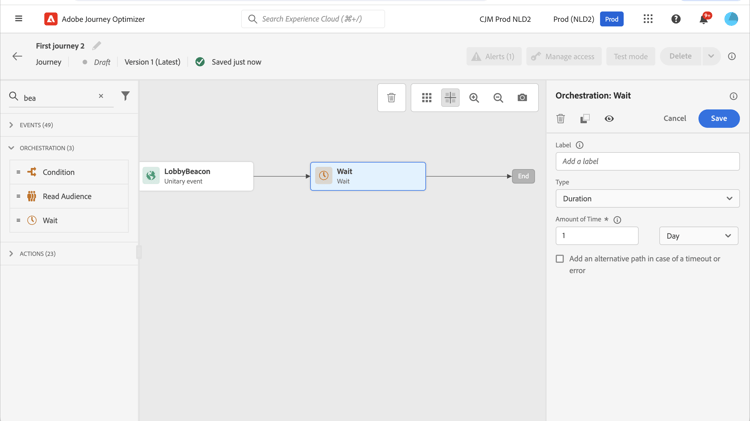Toggle the alignment guides icon on canvas

(450, 98)
